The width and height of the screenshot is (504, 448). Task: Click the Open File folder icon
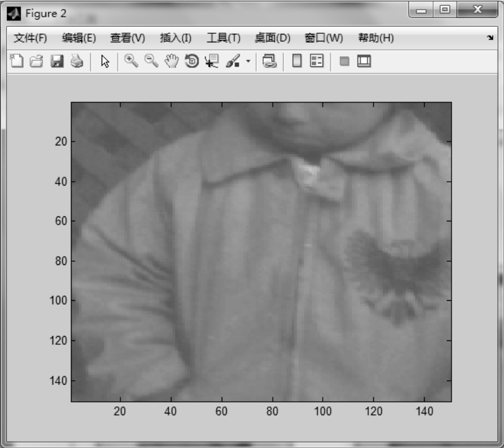point(37,61)
